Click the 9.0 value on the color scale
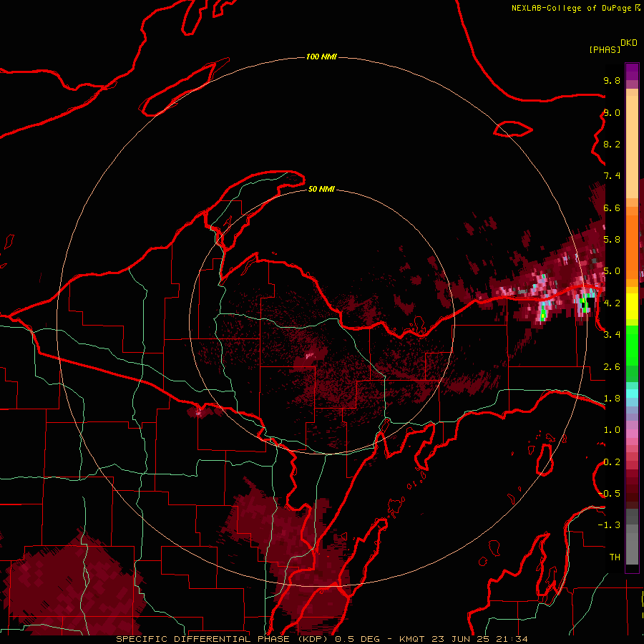The width and height of the screenshot is (644, 644). [612, 112]
